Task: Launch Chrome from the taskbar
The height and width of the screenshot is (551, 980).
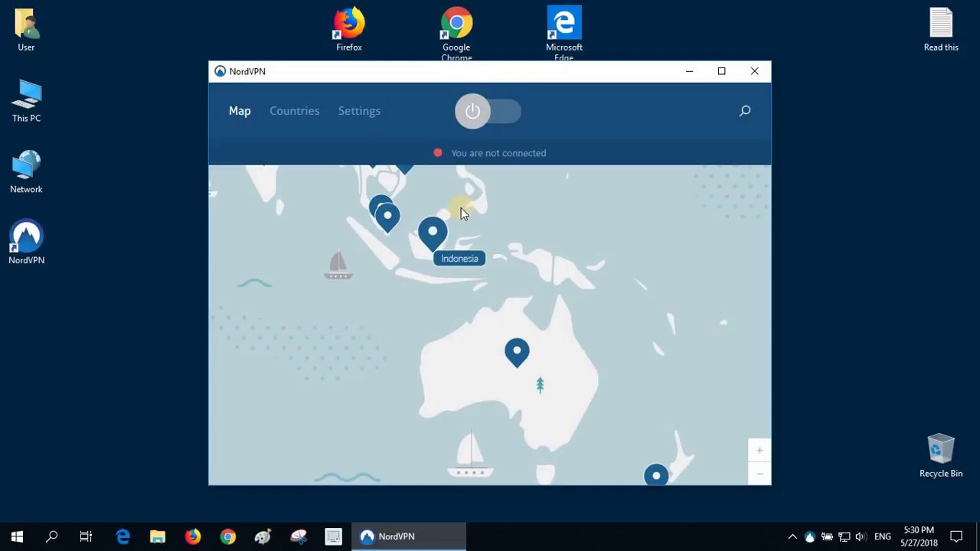Action: [x=228, y=536]
